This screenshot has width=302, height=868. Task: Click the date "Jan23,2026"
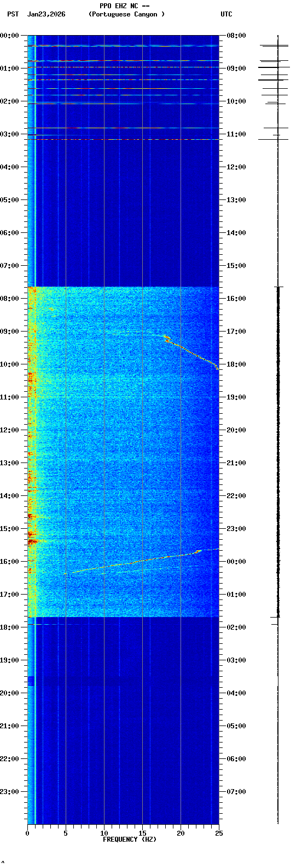(x=46, y=14)
